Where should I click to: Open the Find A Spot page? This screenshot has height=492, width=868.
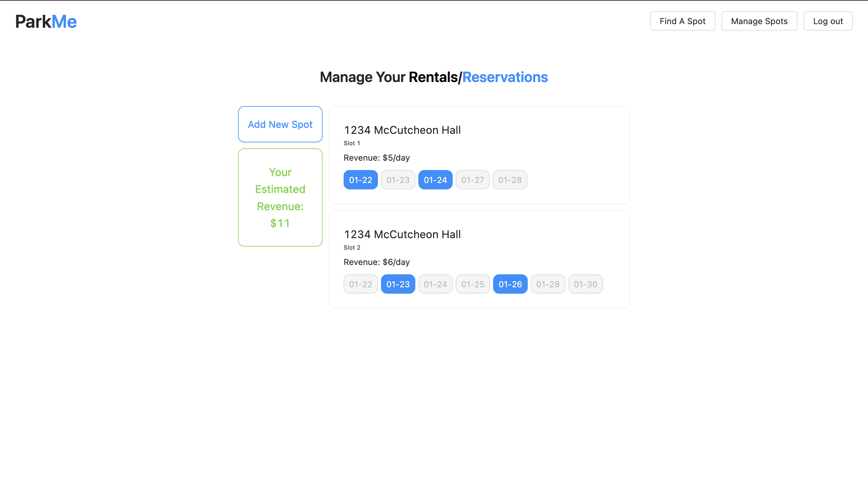tap(682, 21)
